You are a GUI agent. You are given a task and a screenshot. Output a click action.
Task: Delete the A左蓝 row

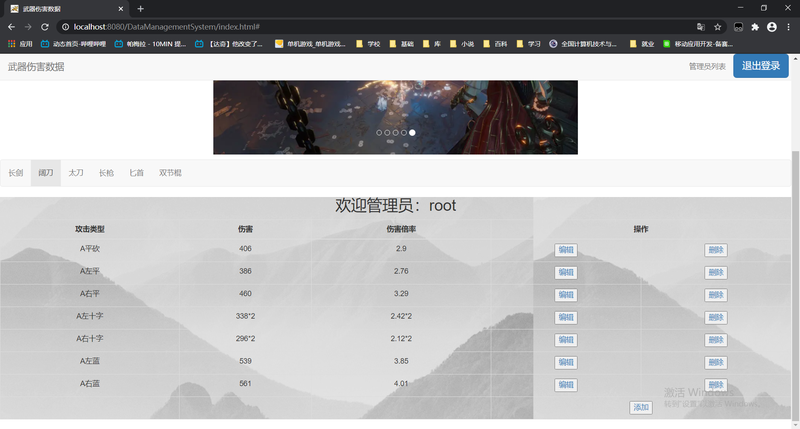(716, 362)
